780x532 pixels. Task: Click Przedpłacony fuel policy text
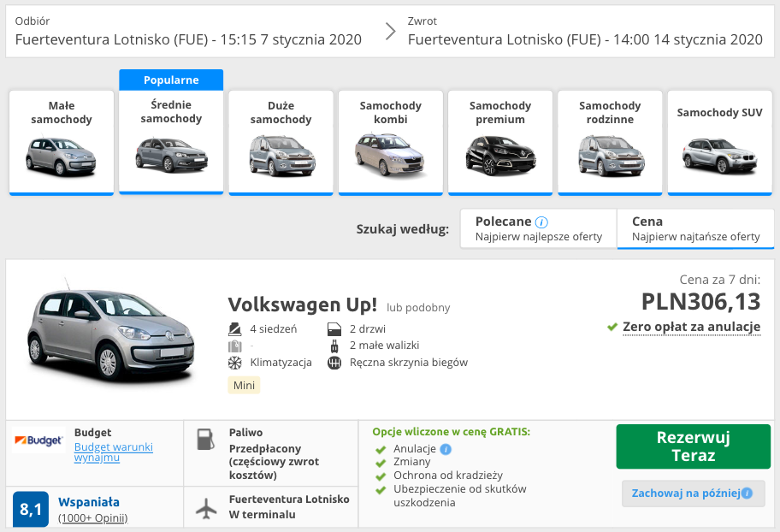point(274,462)
